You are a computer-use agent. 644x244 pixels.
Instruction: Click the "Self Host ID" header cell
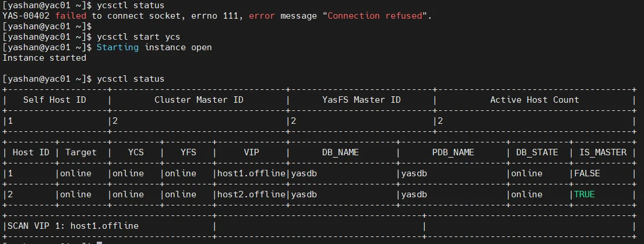(x=55, y=100)
